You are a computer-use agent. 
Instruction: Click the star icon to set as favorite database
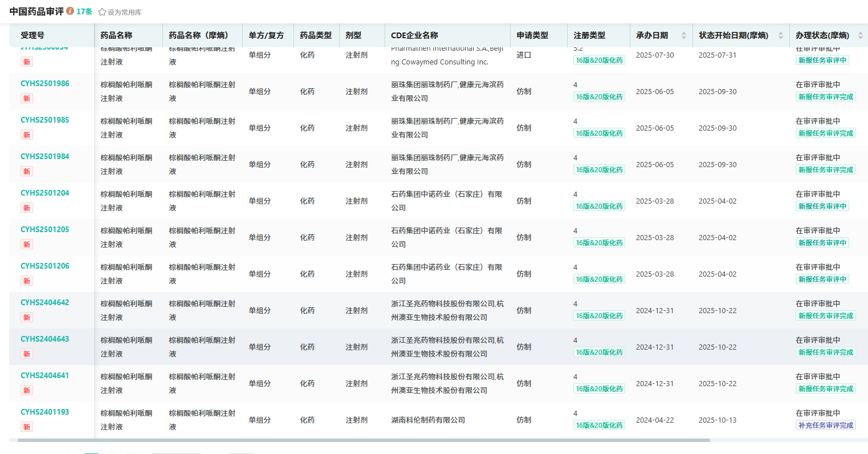click(x=102, y=12)
